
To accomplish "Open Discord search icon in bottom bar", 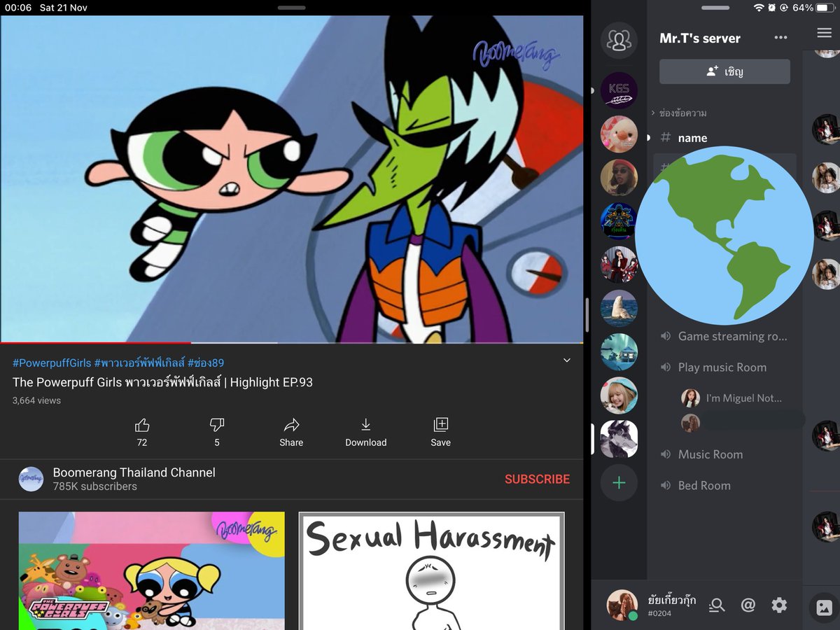I will 716,605.
